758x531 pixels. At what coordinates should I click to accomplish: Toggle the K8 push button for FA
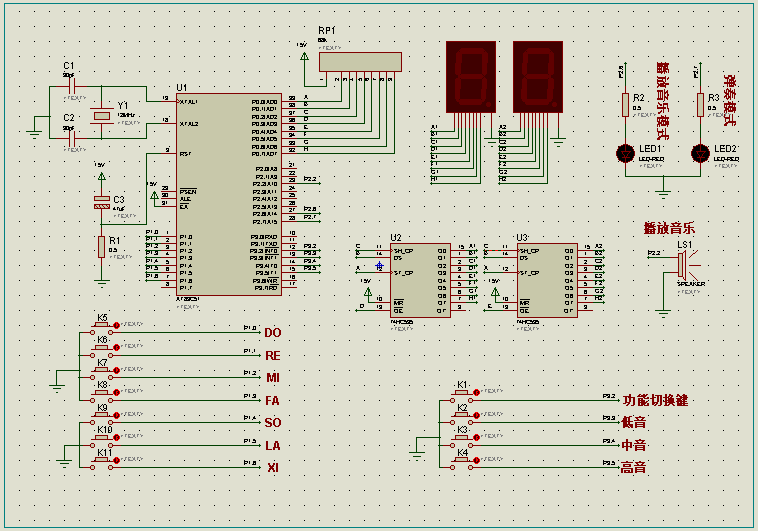click(102, 397)
